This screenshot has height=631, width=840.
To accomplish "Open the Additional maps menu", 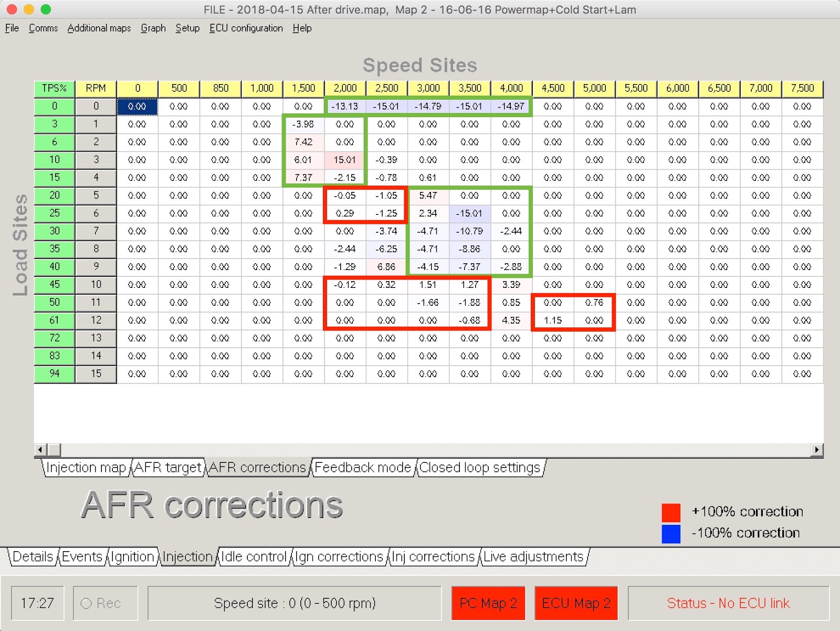I will [x=99, y=28].
